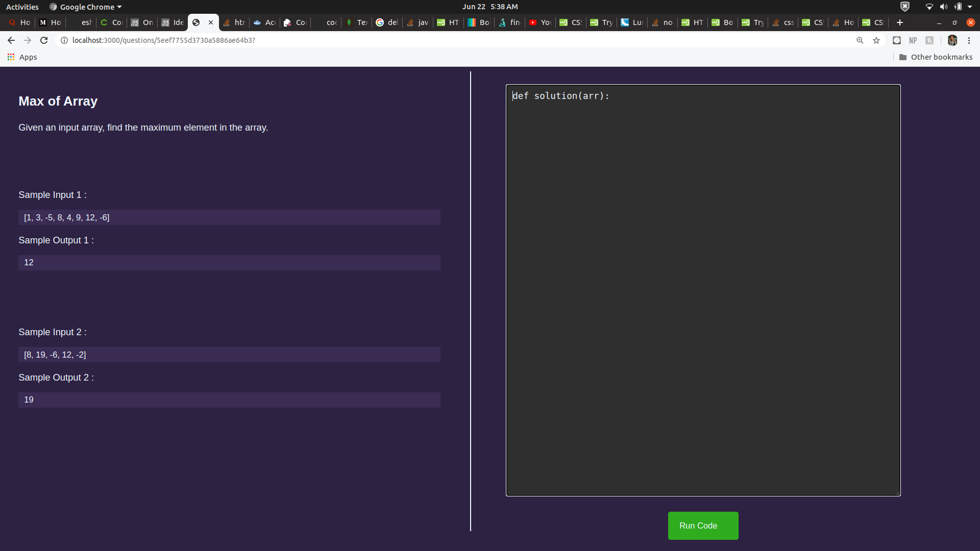Close the active localhost tab
Viewport: 980px width, 551px height.
point(211,22)
